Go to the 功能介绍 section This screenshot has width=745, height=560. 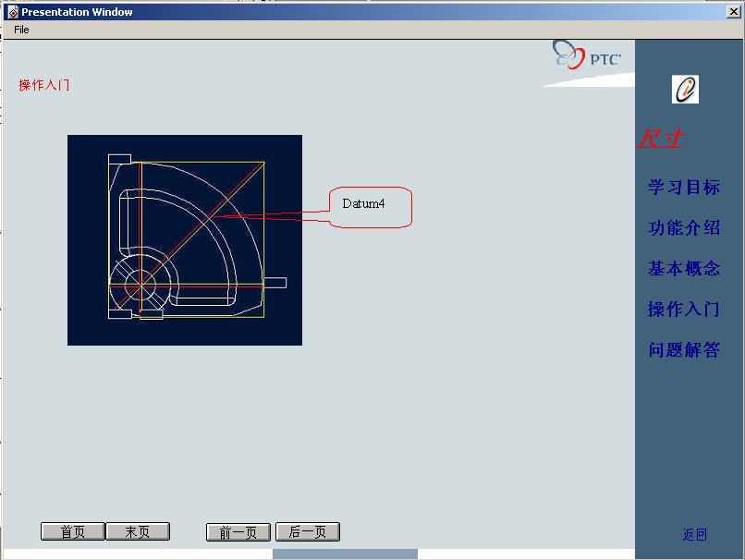click(x=683, y=228)
